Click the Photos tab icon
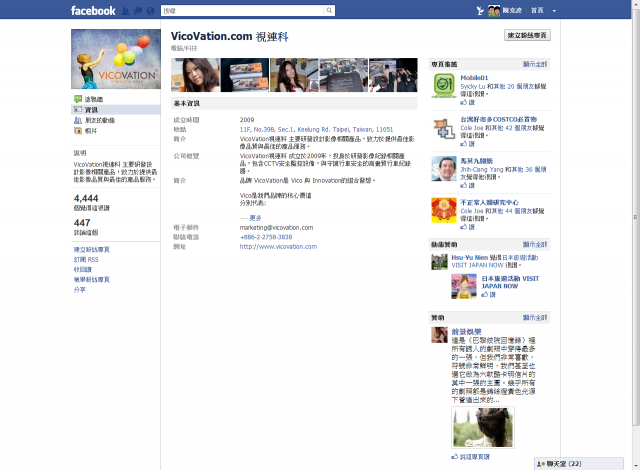This screenshot has height=470, width=640. point(78,131)
